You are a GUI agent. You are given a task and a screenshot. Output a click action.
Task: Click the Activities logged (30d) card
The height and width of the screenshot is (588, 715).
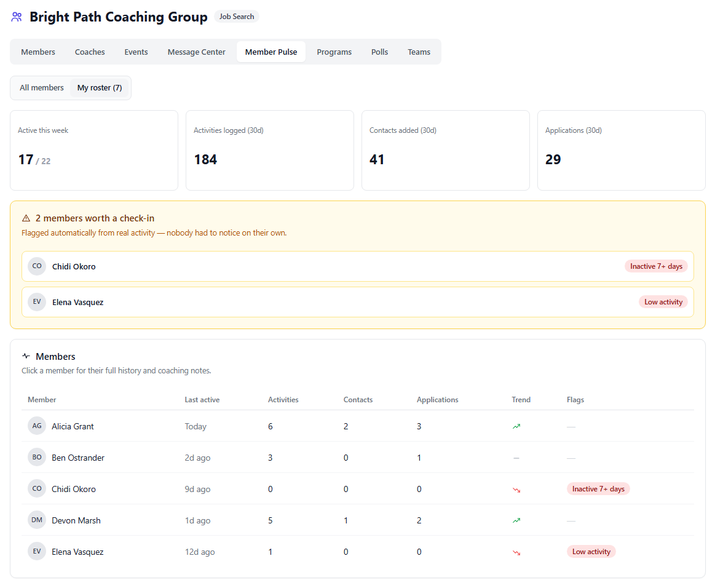tap(269, 150)
